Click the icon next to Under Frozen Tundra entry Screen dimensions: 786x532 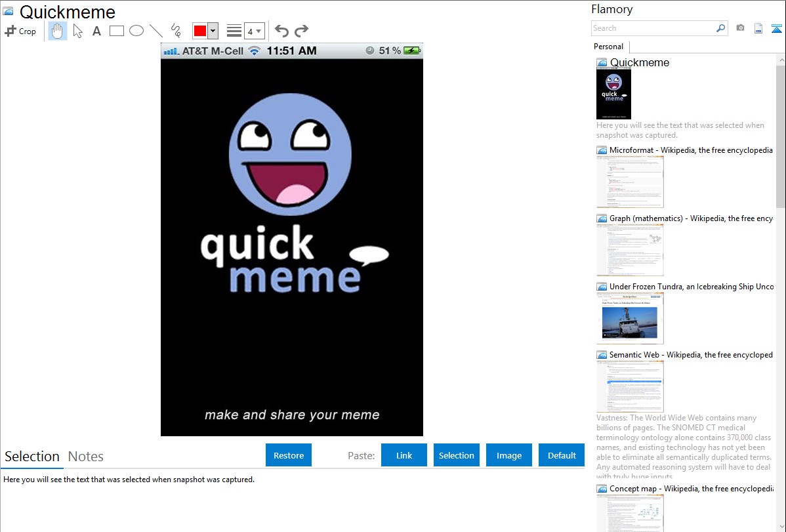click(602, 287)
